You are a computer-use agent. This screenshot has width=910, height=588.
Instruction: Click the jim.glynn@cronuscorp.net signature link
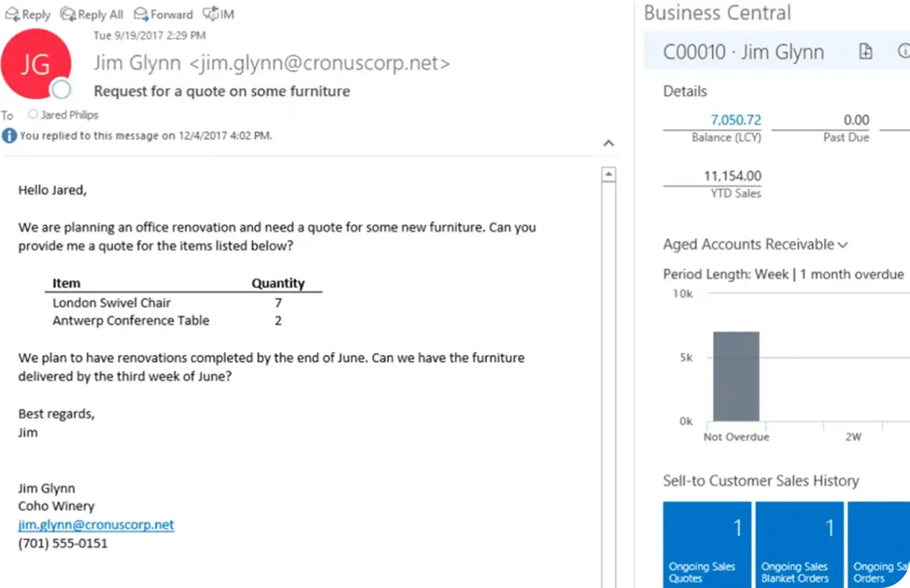click(x=96, y=524)
